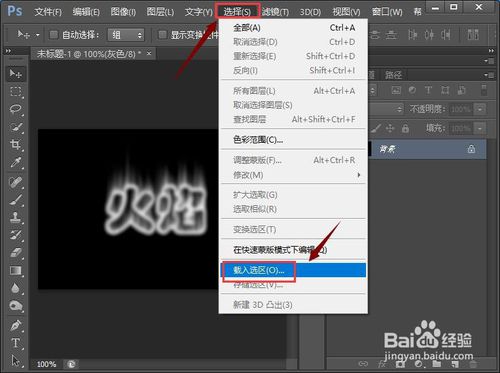Viewport: 500px width, 373px height.
Task: Open the 视图(V) menu
Action: click(x=347, y=12)
